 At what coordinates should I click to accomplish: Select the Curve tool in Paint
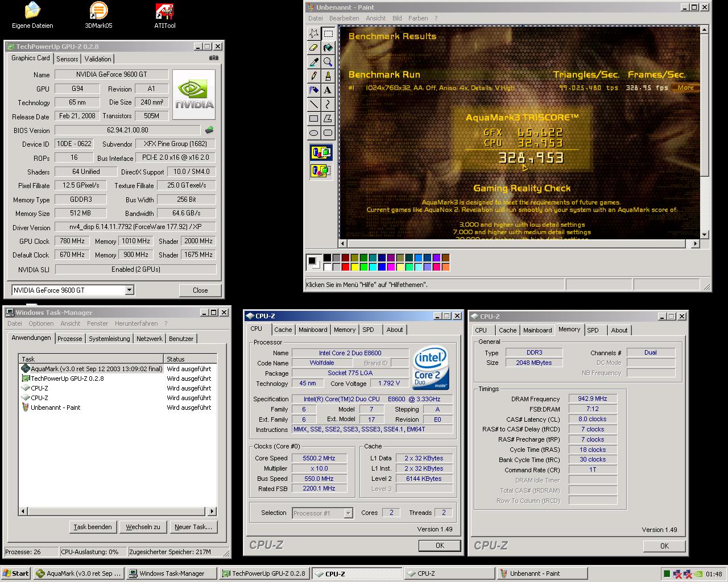[328, 104]
